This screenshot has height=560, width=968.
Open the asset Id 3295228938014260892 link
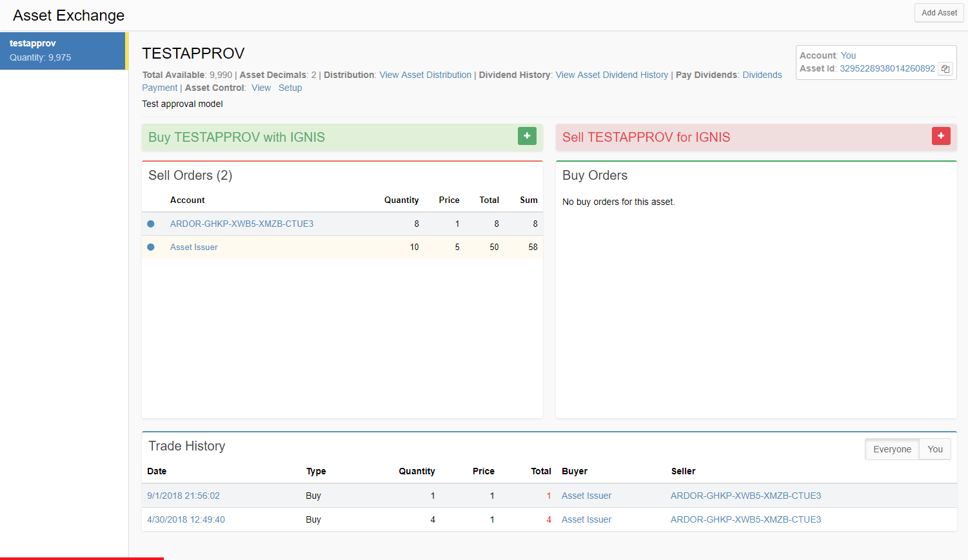(887, 68)
